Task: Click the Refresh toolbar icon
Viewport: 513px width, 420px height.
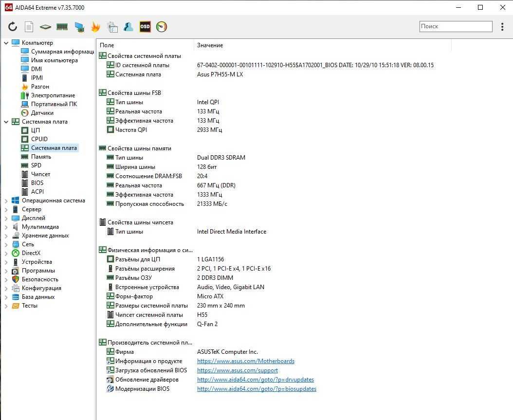Action: tap(13, 26)
